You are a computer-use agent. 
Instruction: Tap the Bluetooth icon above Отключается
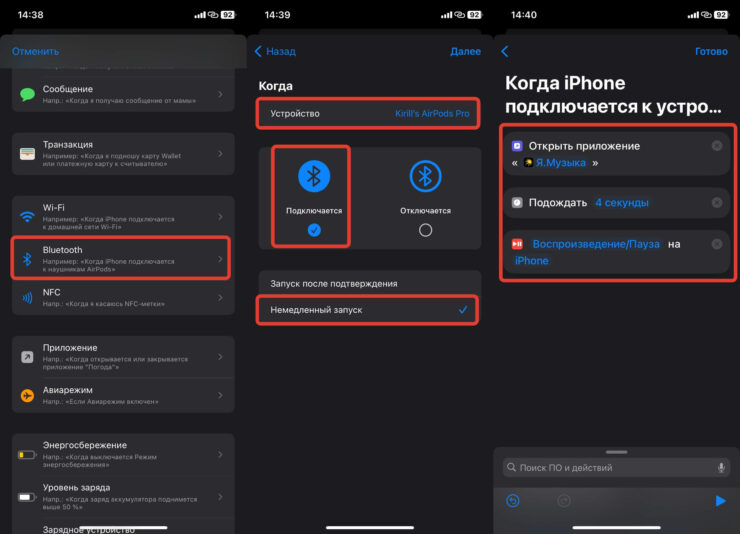pos(425,176)
